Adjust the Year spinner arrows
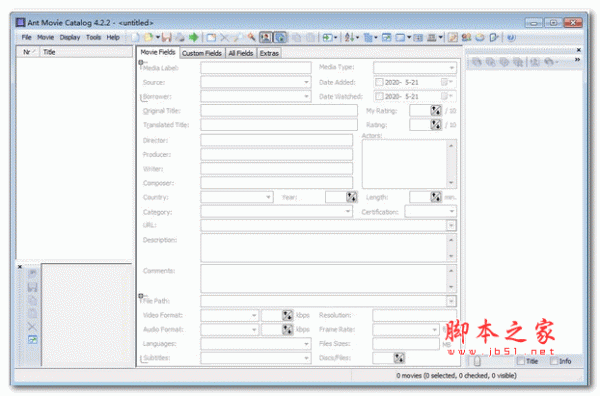 tap(351, 197)
